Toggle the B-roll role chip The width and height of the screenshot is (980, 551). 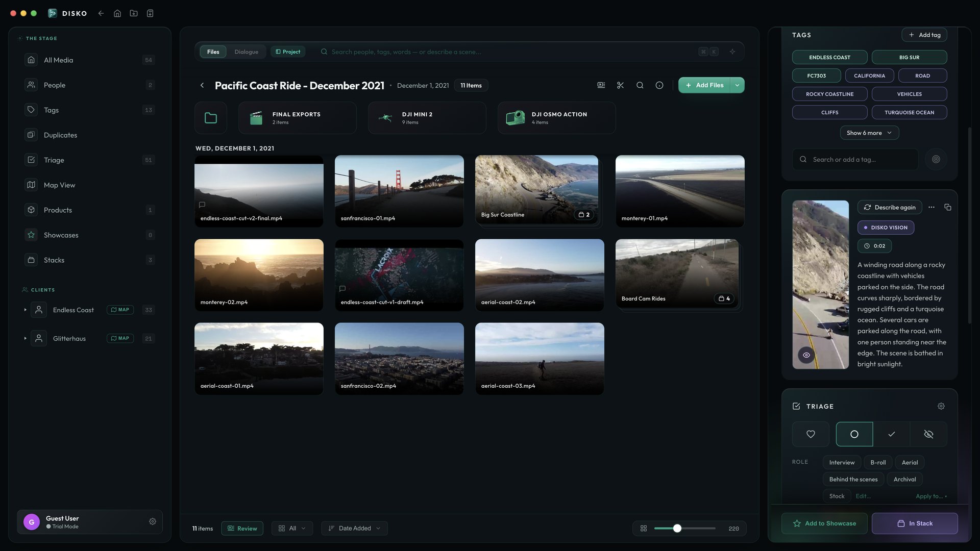[878, 462]
